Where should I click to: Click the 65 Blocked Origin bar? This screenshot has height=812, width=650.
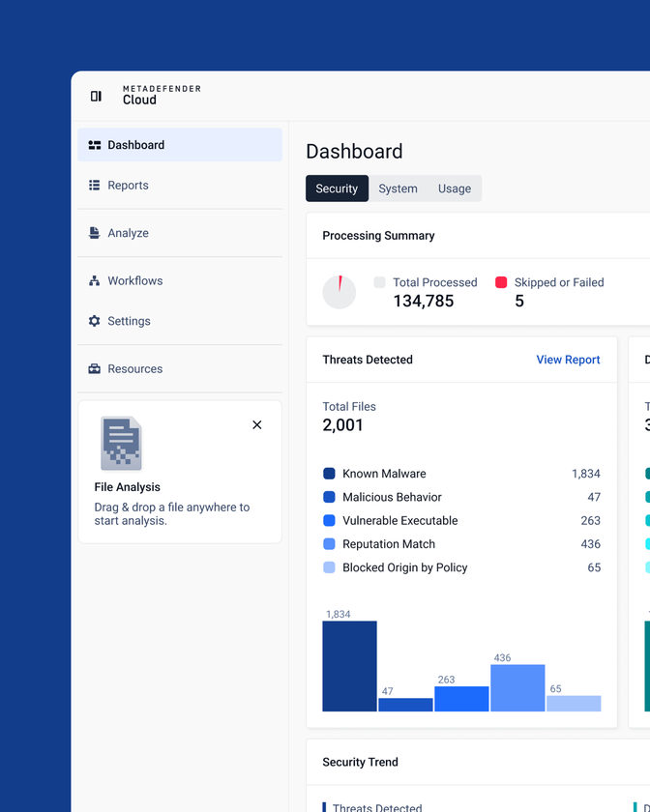tap(574, 704)
